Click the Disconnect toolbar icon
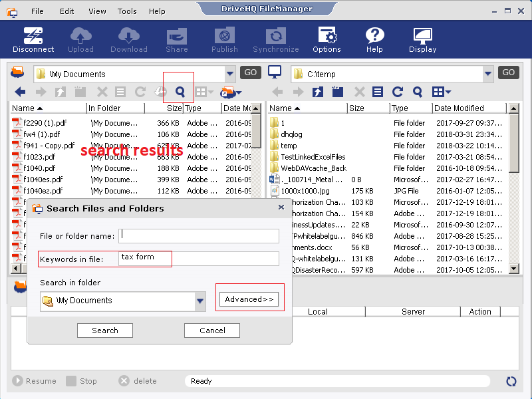This screenshot has height=399, width=532. (x=33, y=40)
